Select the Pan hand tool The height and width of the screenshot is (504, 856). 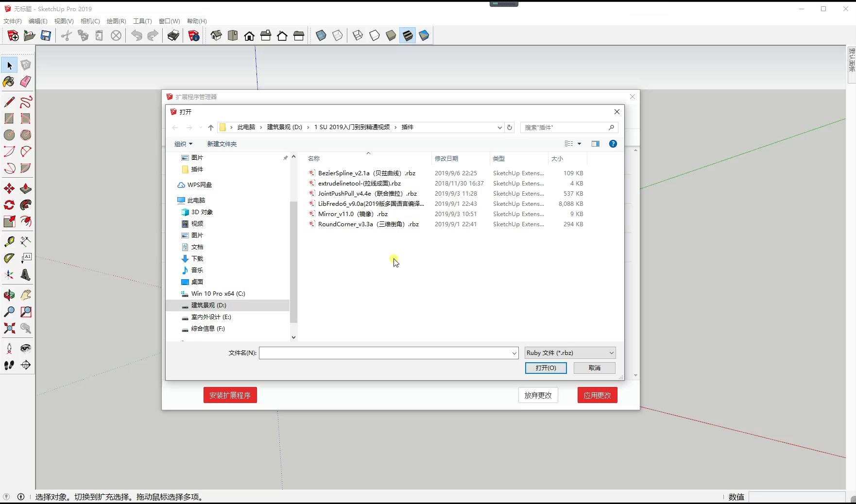click(26, 295)
